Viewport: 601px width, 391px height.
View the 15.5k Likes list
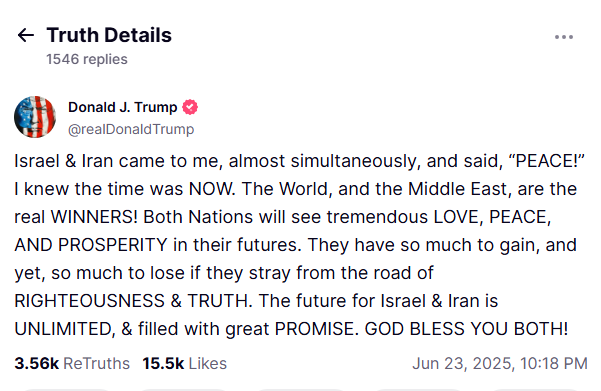pyautogui.click(x=185, y=363)
